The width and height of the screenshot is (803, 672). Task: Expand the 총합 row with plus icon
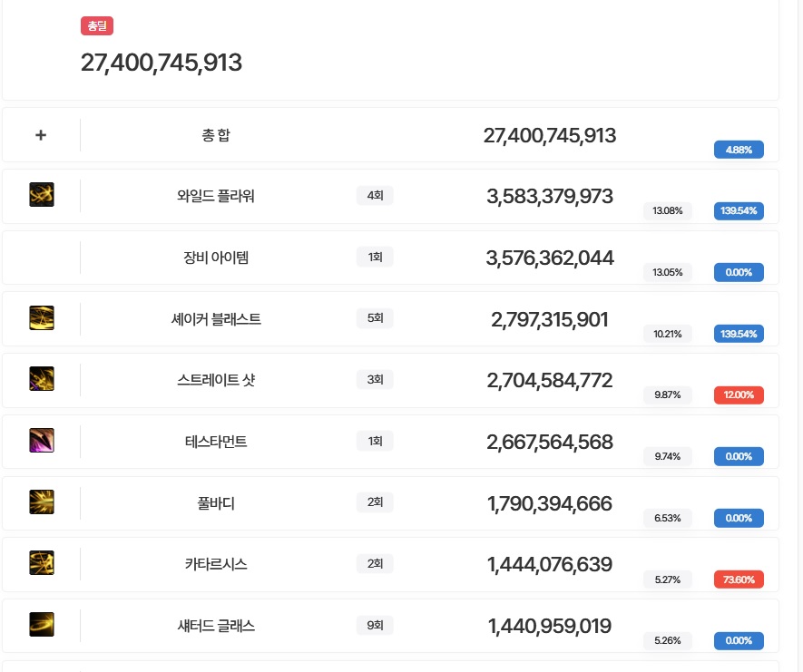(x=41, y=135)
